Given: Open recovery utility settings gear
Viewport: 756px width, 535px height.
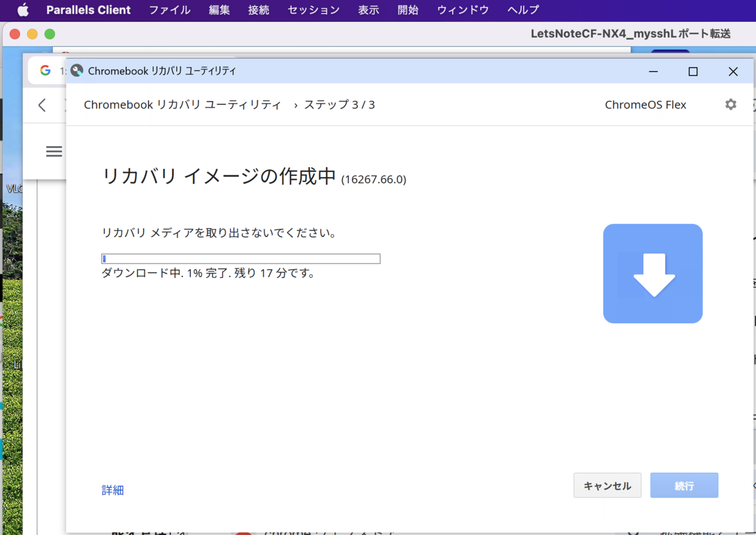Looking at the screenshot, I should (731, 105).
